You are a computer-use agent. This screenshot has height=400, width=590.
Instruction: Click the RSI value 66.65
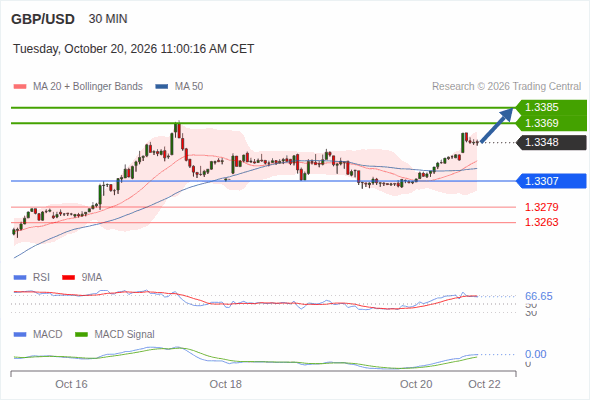[539, 296]
